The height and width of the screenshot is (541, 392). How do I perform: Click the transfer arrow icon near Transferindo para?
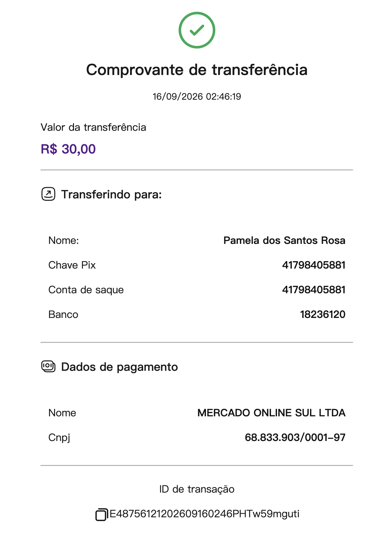pos(48,194)
